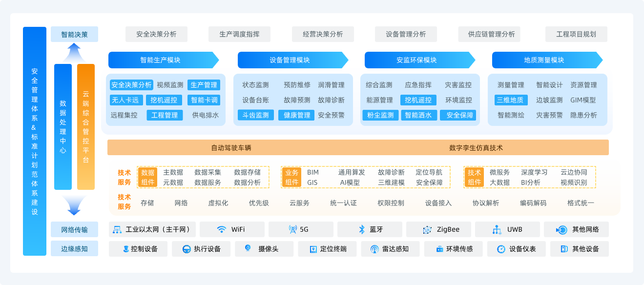The height and width of the screenshot is (285, 644).
Task: Click the ZigBee mesh icon
Action: (428, 229)
